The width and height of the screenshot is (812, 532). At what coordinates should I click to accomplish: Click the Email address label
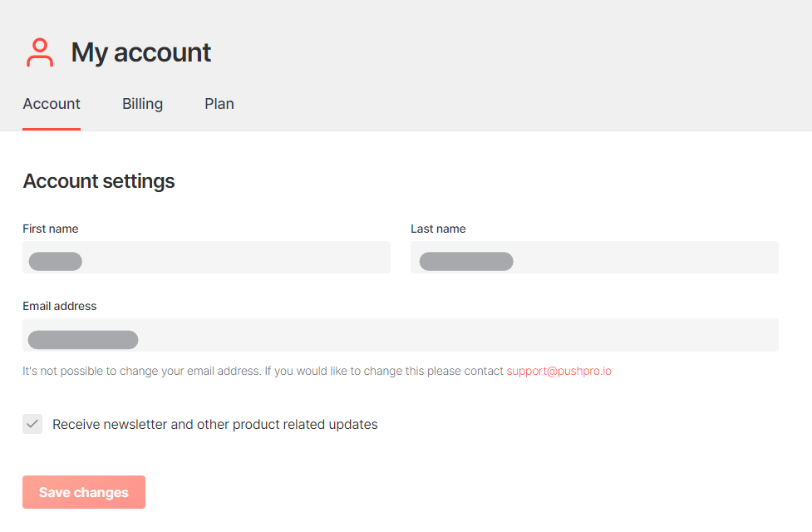tap(60, 306)
